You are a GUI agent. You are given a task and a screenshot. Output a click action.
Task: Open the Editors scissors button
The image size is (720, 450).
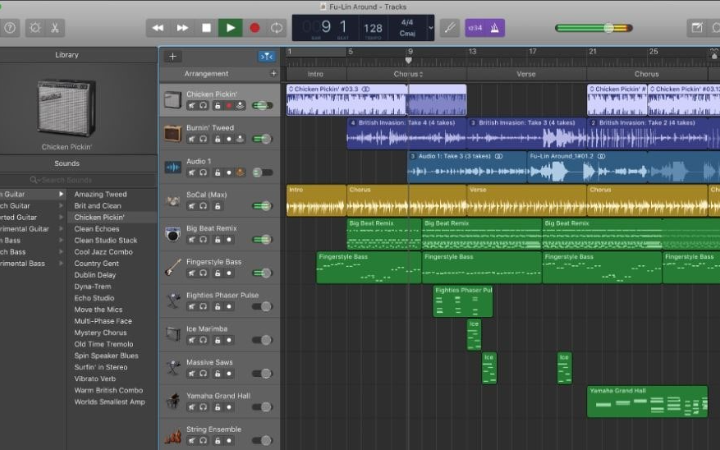pos(55,28)
